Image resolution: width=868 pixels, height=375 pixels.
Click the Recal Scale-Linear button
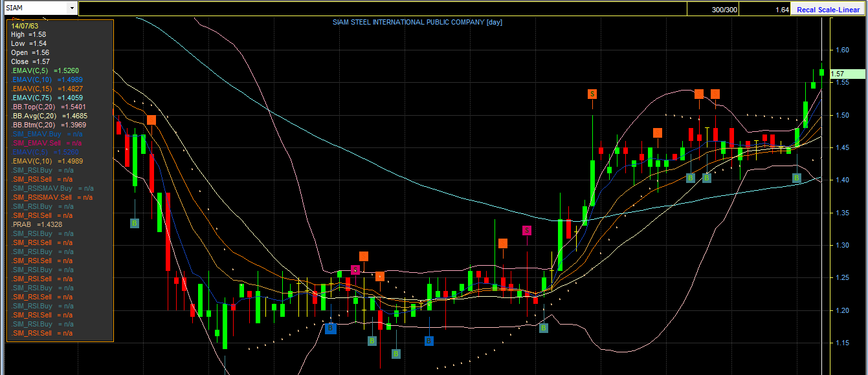coord(828,10)
